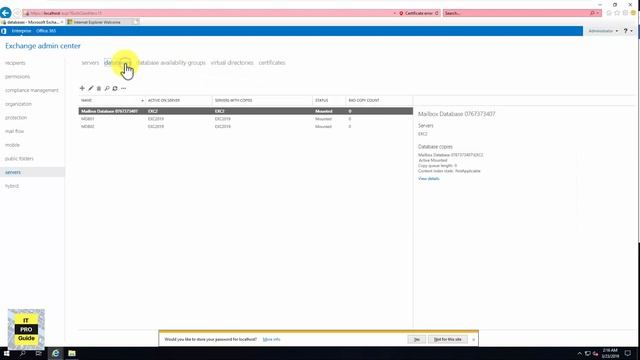Select the Mailbox Database 0767373407 row

click(x=246, y=111)
